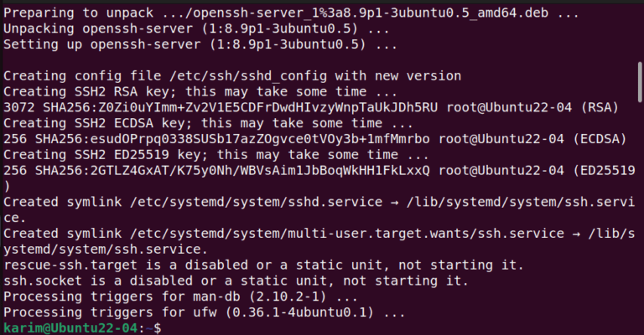Click 'Setting up openssh-server' text
This screenshot has width=644, height=335.
point(101,44)
